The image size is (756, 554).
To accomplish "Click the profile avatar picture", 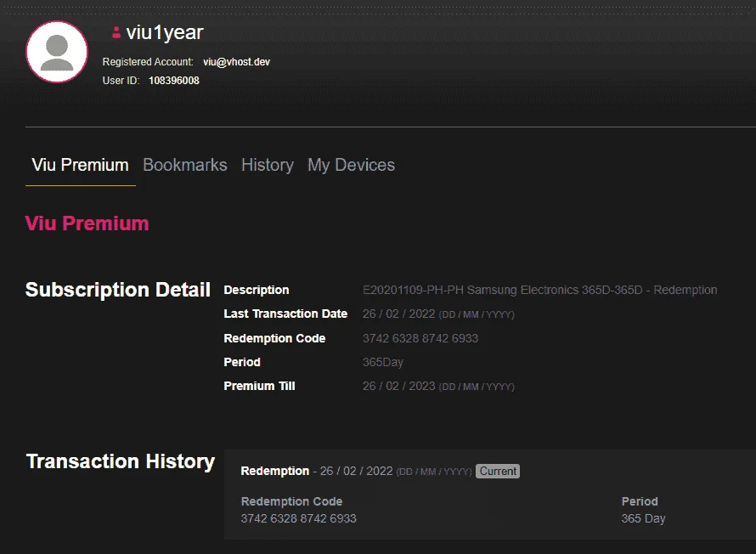I will click(x=57, y=52).
